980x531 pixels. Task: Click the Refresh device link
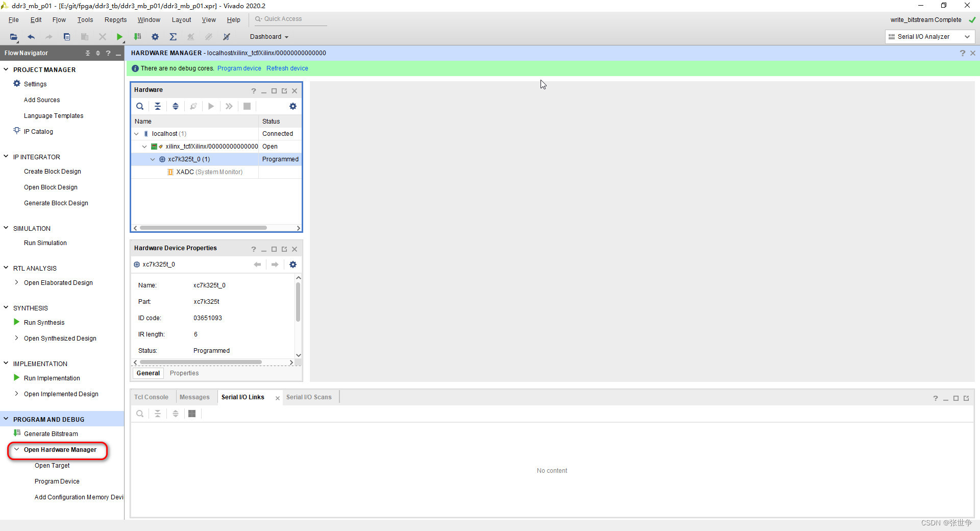[x=287, y=68]
